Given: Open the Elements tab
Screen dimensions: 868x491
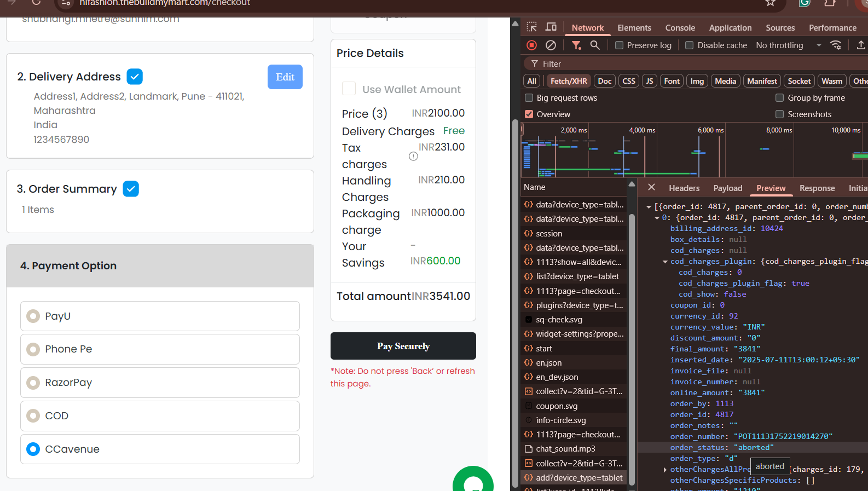Looking at the screenshot, I should point(634,28).
